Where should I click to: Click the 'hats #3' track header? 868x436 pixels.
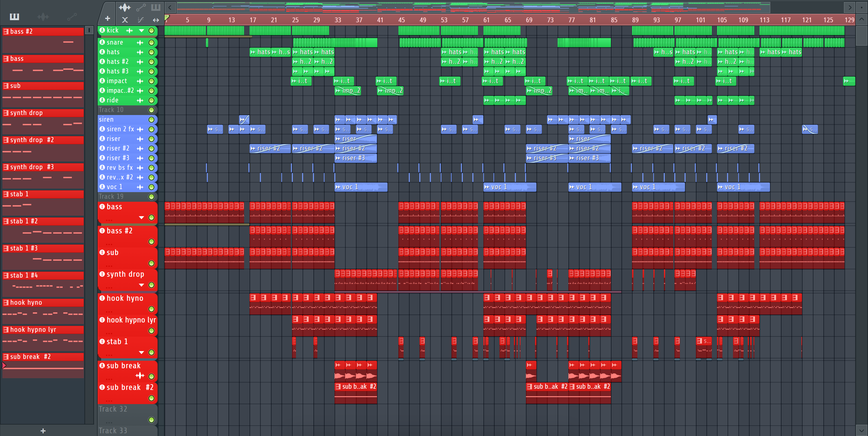(127, 71)
